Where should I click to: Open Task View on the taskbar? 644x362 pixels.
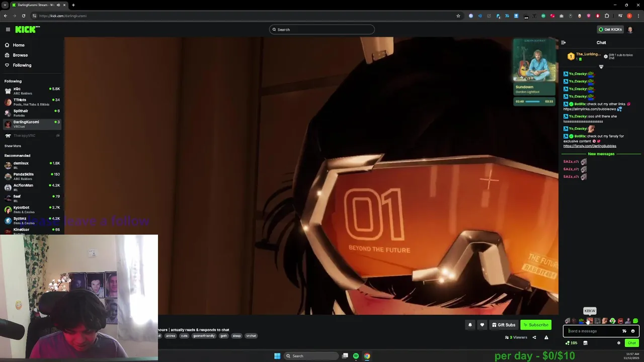(345, 356)
